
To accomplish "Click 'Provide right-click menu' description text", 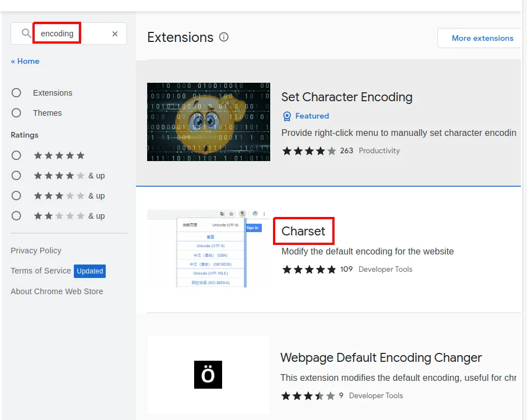I will tap(399, 133).
